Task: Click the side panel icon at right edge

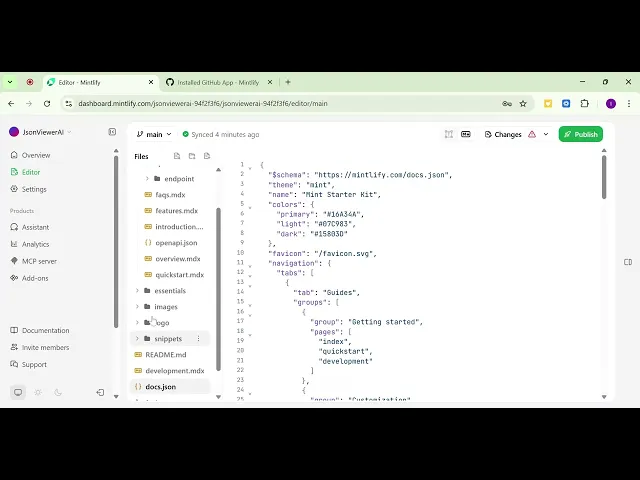Action: coord(628,262)
